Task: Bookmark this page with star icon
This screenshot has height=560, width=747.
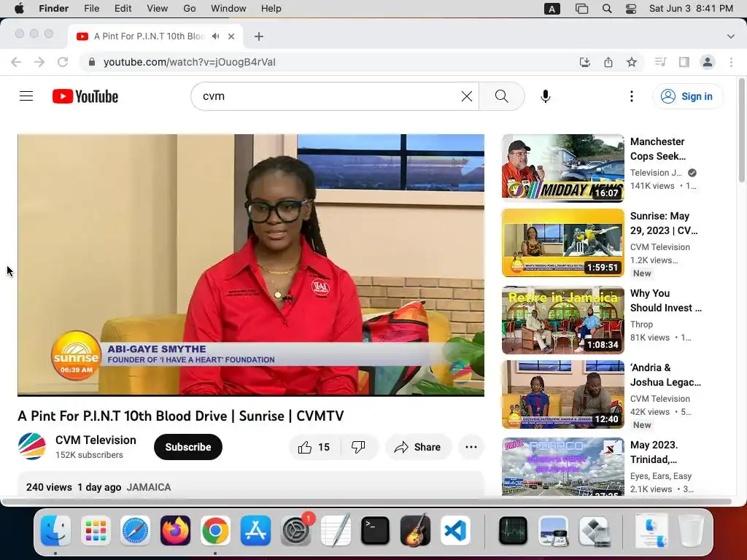Action: 632,62
